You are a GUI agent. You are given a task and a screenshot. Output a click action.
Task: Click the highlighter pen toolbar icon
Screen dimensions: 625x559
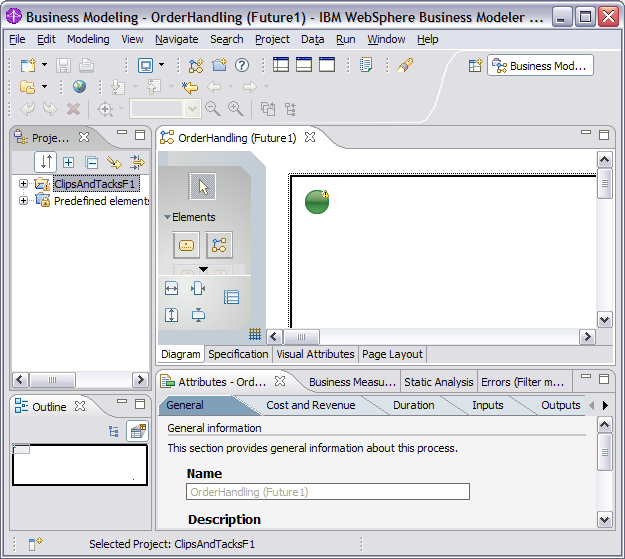click(x=405, y=65)
